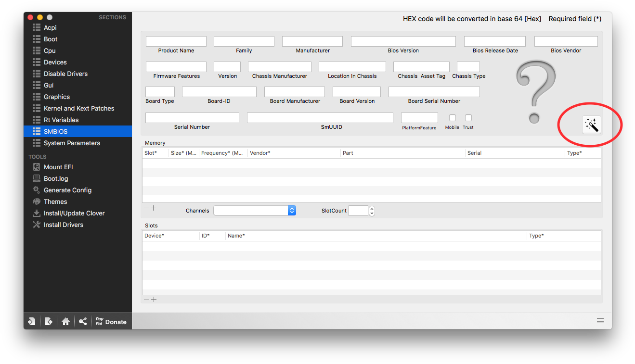The image size is (635, 364).
Task: Share the configuration via the share icon
Action: [x=82, y=321]
